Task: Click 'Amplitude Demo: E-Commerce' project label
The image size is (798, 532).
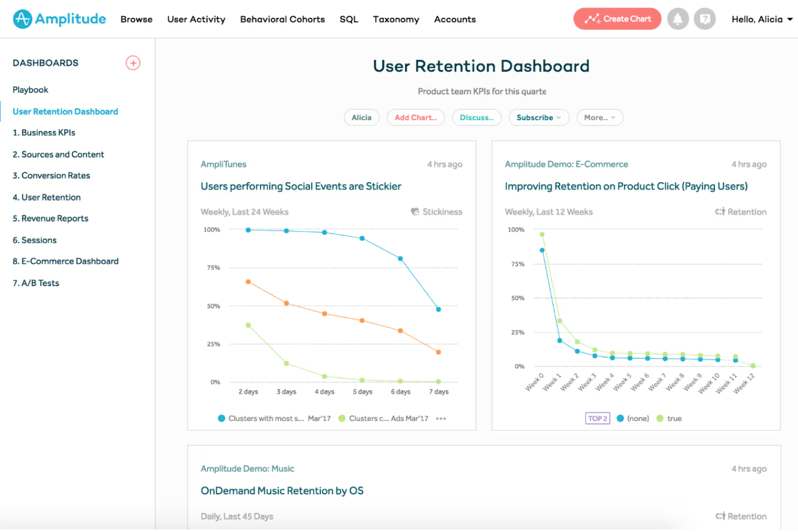Action: click(x=566, y=164)
